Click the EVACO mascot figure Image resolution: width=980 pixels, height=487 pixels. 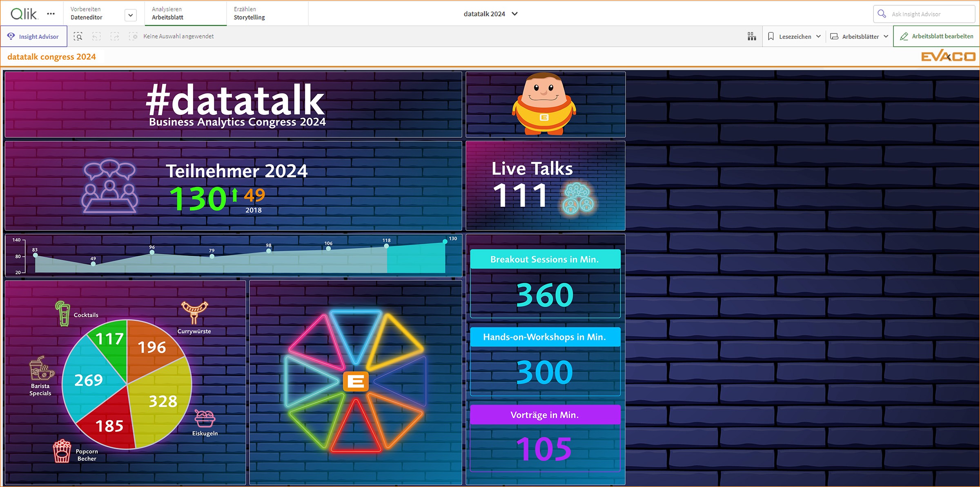click(544, 104)
